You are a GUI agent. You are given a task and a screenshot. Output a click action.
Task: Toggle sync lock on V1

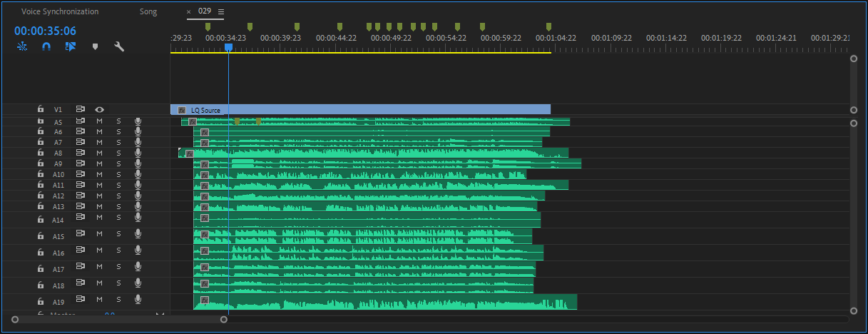[x=80, y=110]
